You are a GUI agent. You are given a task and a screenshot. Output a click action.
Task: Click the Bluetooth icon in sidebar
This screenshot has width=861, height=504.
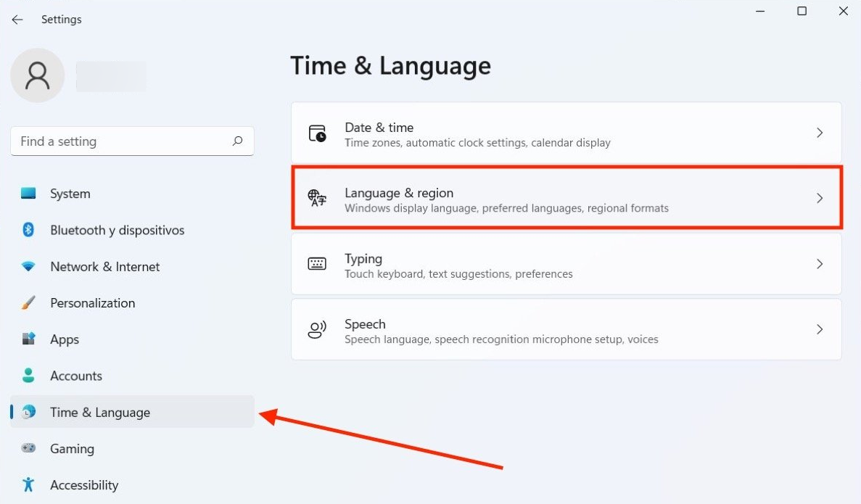coord(28,230)
